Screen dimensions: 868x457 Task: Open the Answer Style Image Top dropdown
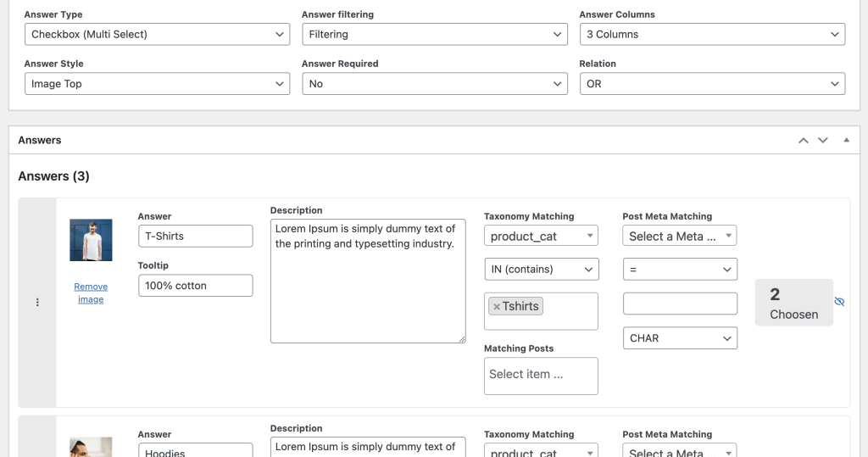point(157,84)
